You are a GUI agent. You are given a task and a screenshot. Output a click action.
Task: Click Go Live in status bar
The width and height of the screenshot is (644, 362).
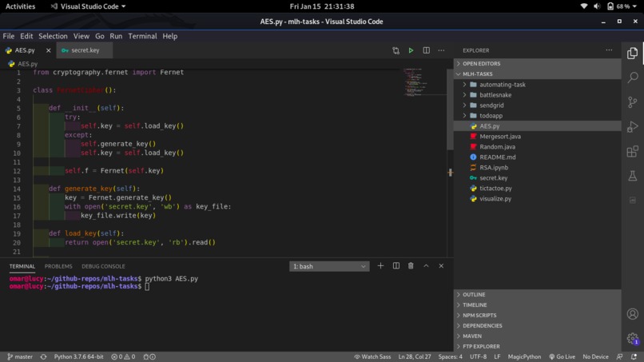(562, 356)
